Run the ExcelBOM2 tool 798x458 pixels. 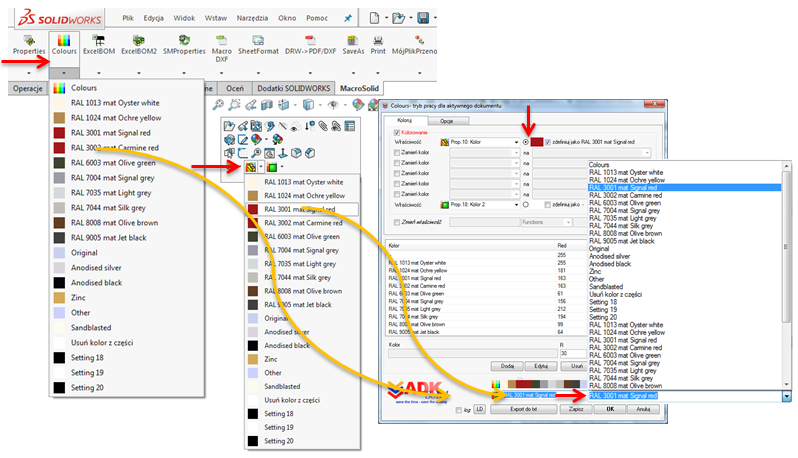click(138, 45)
